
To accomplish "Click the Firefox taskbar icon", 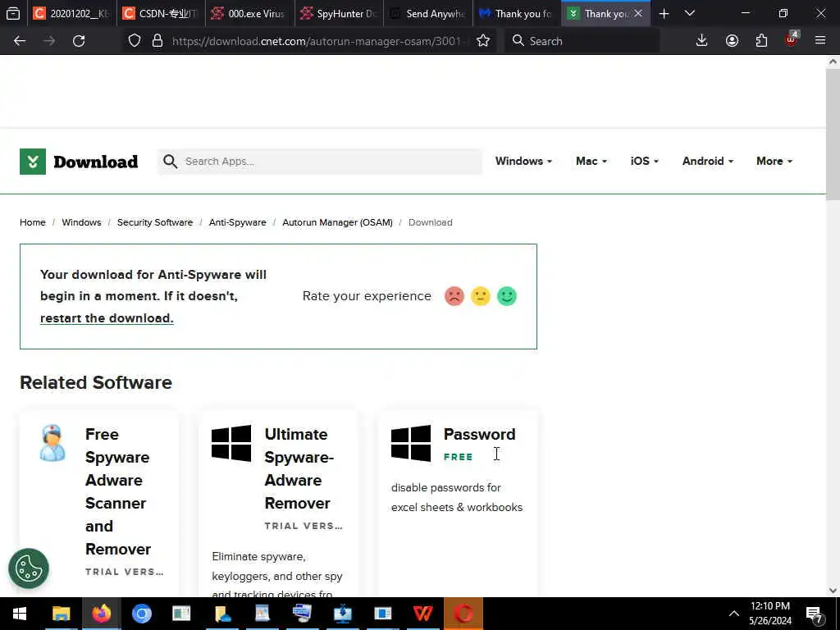I will coord(101,614).
